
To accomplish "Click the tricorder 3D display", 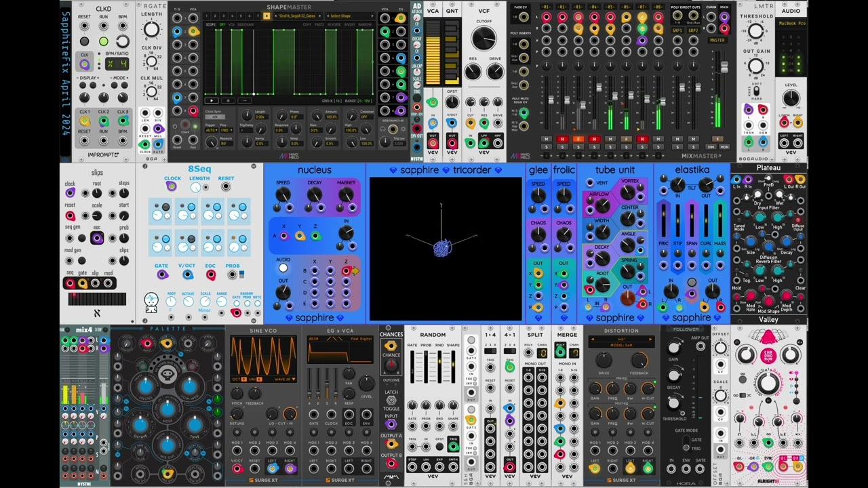I will (x=446, y=248).
